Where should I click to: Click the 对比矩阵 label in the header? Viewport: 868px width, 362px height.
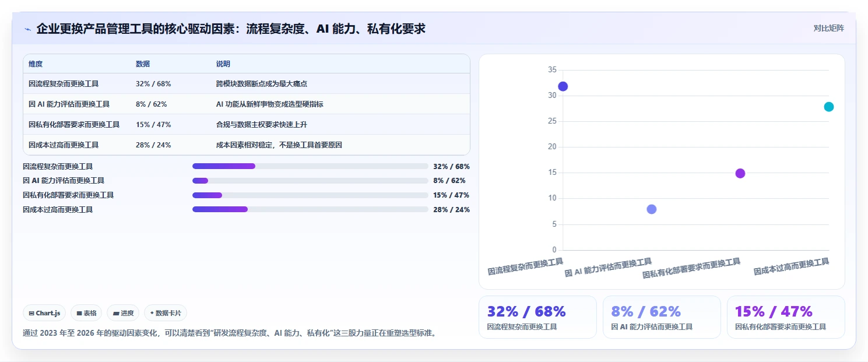(828, 28)
